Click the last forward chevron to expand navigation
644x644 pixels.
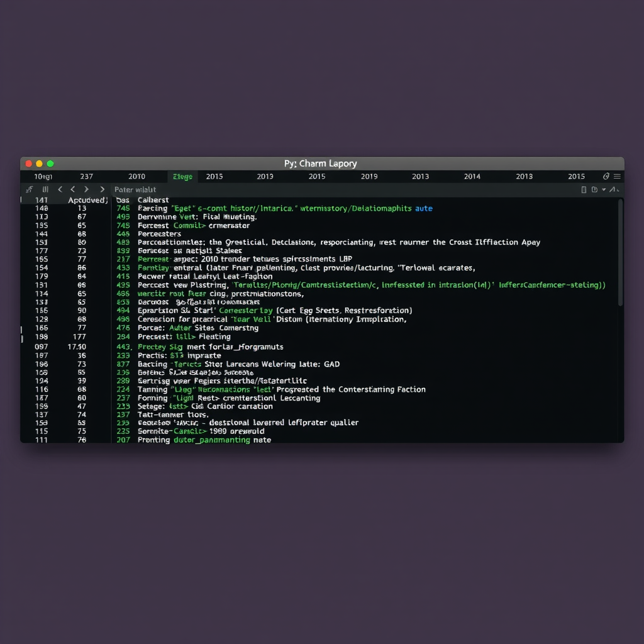(x=103, y=189)
